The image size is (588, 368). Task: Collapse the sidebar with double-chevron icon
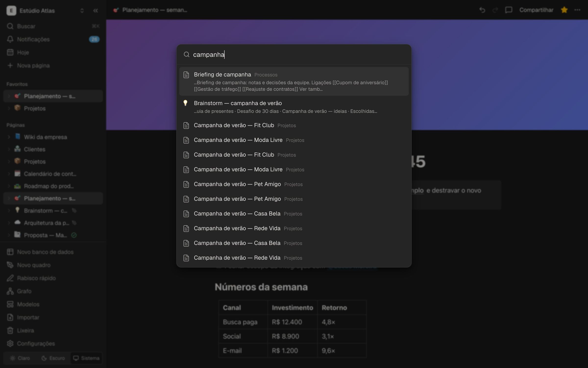tap(96, 11)
